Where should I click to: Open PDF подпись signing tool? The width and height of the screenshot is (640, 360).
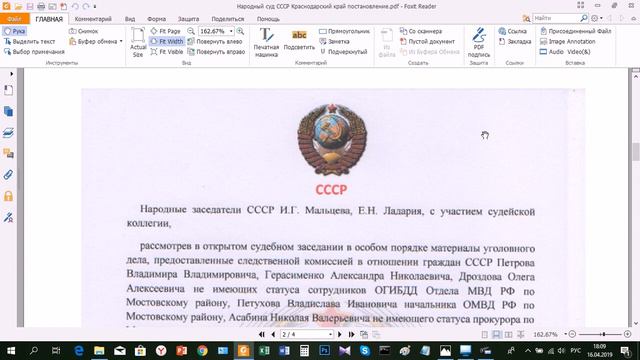coord(479,42)
